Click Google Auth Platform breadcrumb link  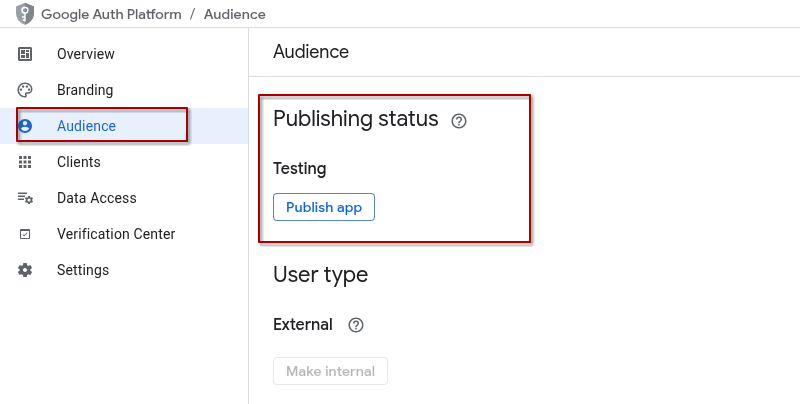[111, 14]
